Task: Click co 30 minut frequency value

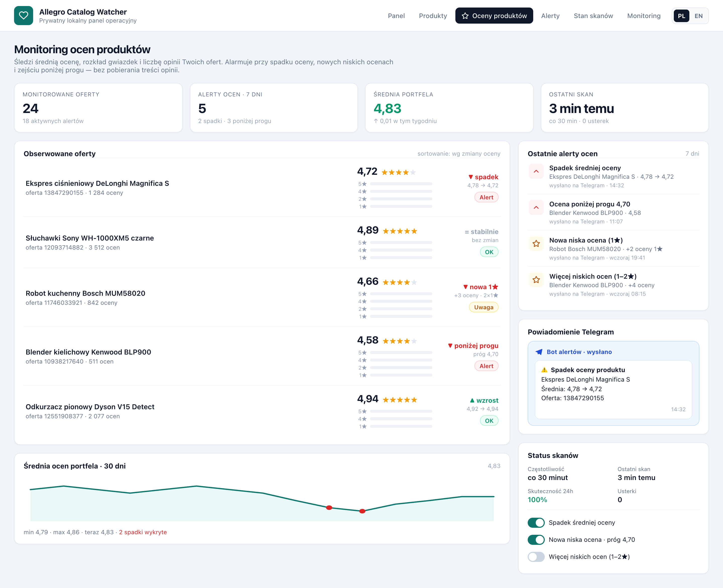Action: tap(548, 478)
